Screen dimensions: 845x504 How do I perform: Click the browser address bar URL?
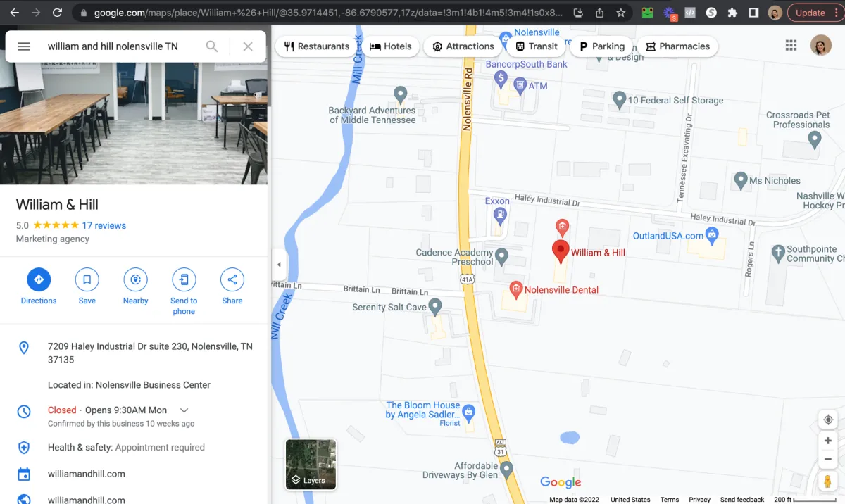coord(328,13)
